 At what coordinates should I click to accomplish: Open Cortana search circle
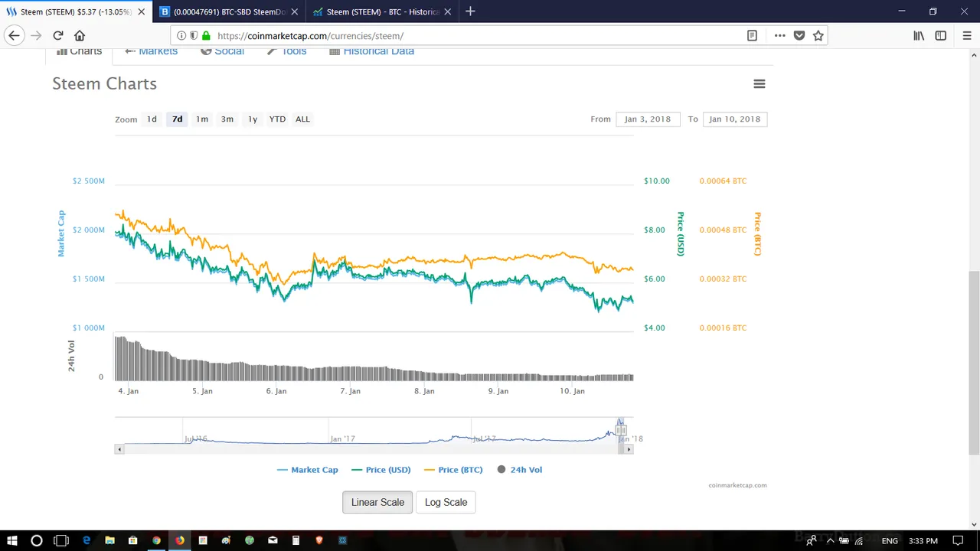click(x=36, y=540)
